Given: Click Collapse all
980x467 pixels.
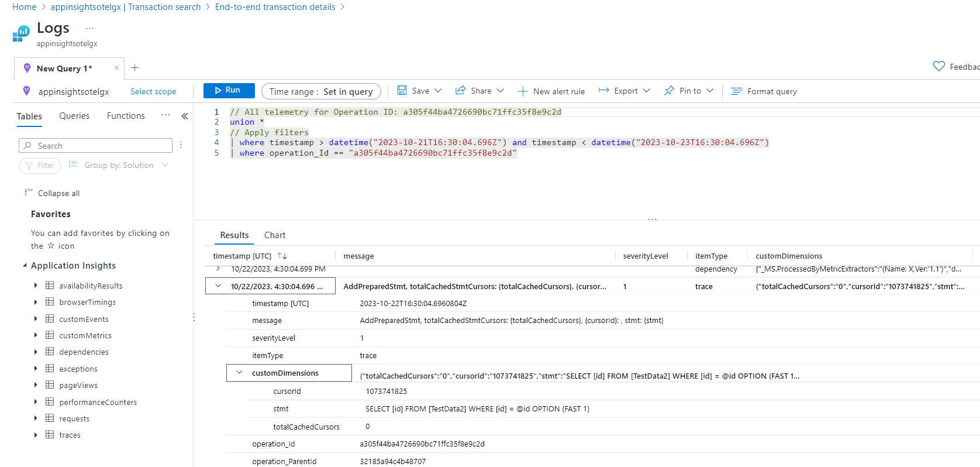Looking at the screenshot, I should (x=52, y=193).
